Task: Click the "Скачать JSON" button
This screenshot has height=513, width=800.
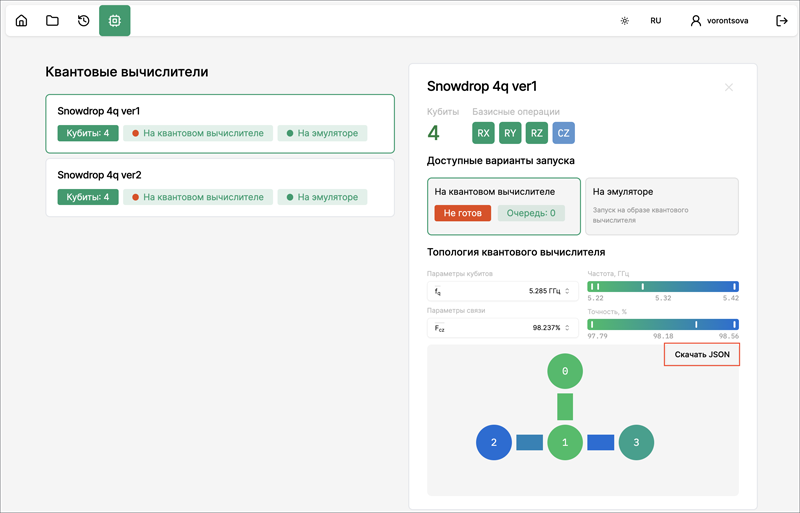Action: click(702, 355)
